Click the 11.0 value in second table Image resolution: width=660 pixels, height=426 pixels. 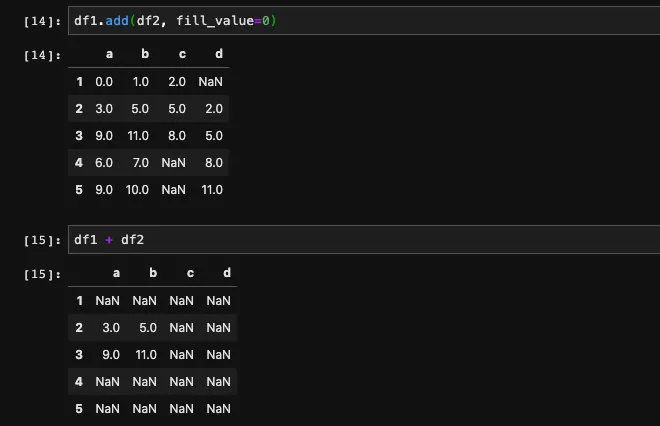[x=146, y=354]
